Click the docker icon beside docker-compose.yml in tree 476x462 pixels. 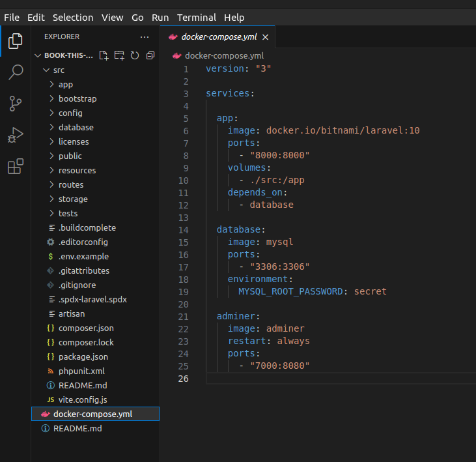tap(46, 414)
